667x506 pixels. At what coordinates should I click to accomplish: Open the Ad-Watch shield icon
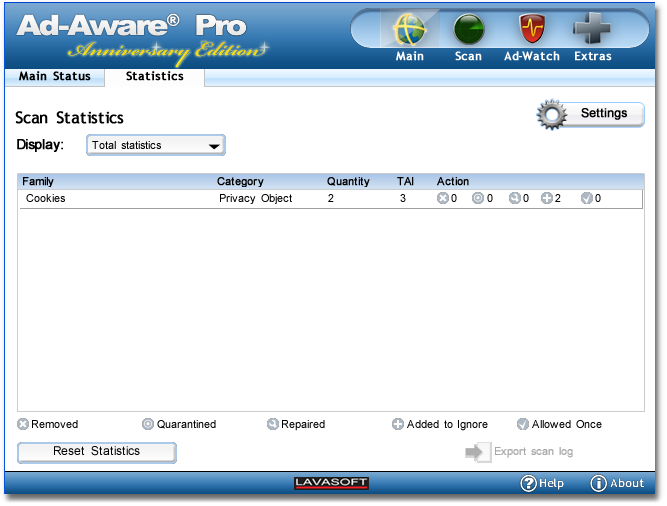(532, 28)
